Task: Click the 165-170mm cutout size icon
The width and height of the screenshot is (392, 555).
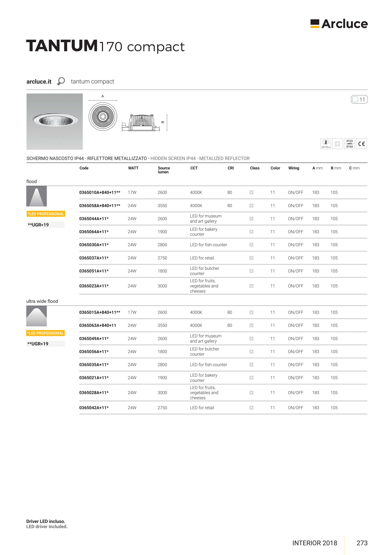Action: [326, 144]
